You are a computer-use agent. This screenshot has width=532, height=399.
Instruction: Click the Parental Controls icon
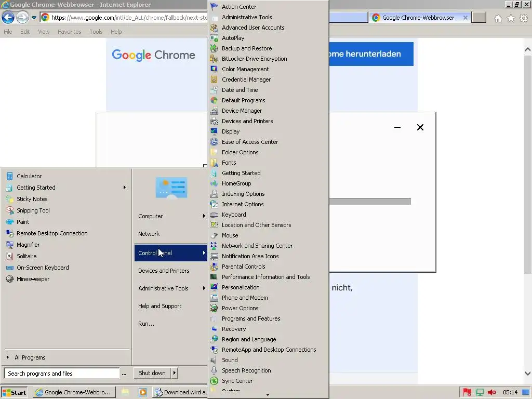[214, 267]
